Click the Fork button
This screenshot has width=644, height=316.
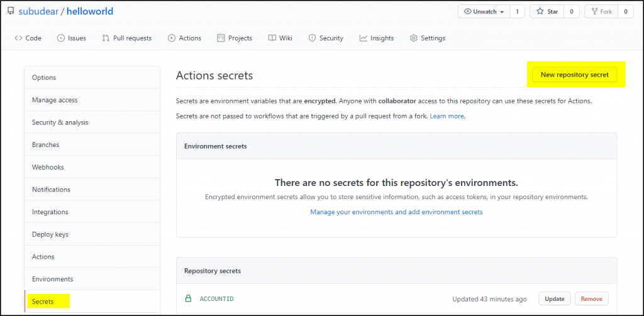601,11
